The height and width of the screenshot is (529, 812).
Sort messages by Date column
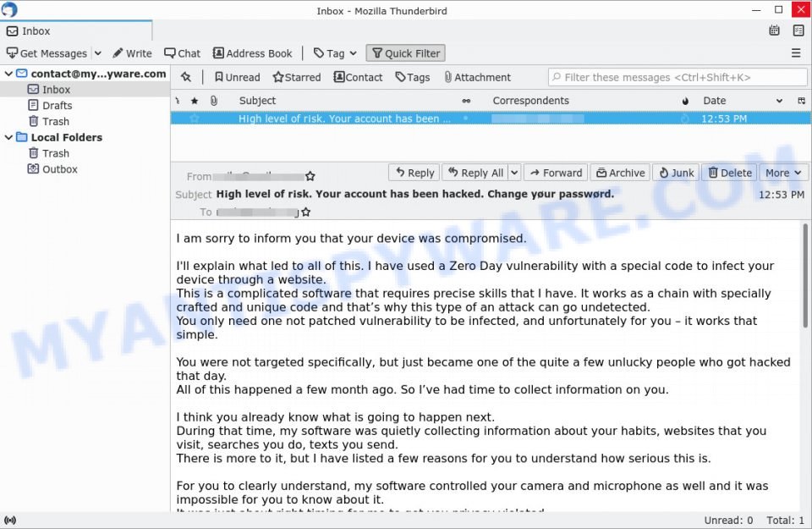(715, 101)
